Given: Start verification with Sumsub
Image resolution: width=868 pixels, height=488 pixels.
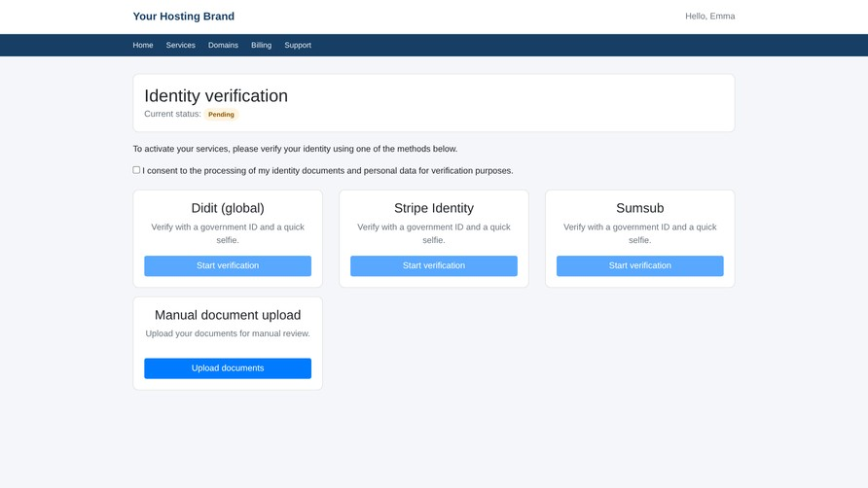Looking at the screenshot, I should [640, 265].
